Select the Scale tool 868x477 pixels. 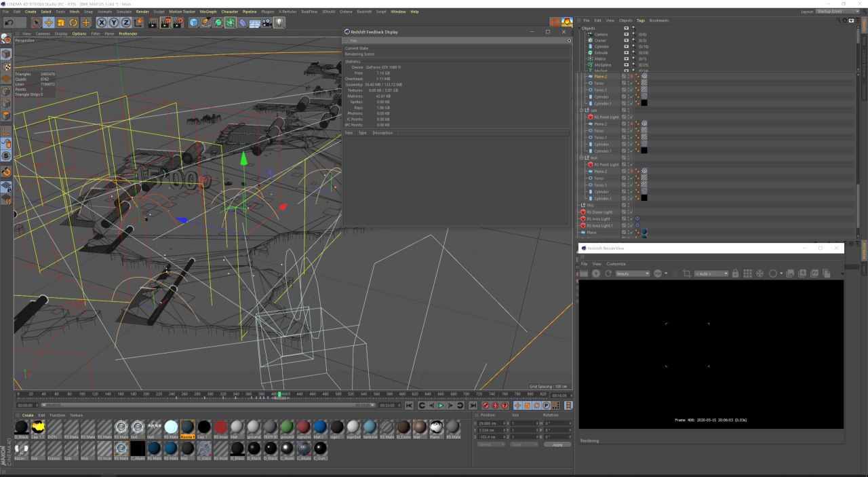pyautogui.click(x=61, y=22)
